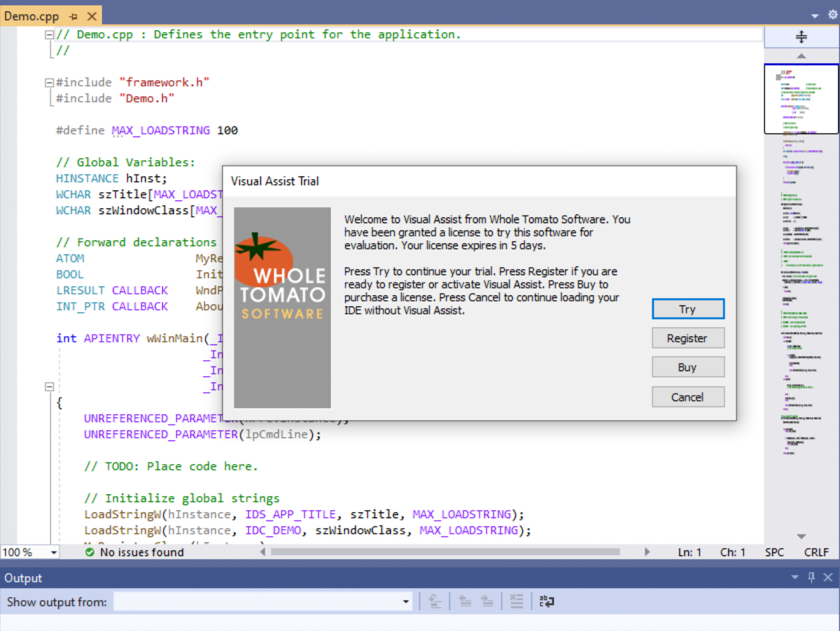The image size is (840, 631).
Task: Close the Output panel
Action: click(x=828, y=577)
